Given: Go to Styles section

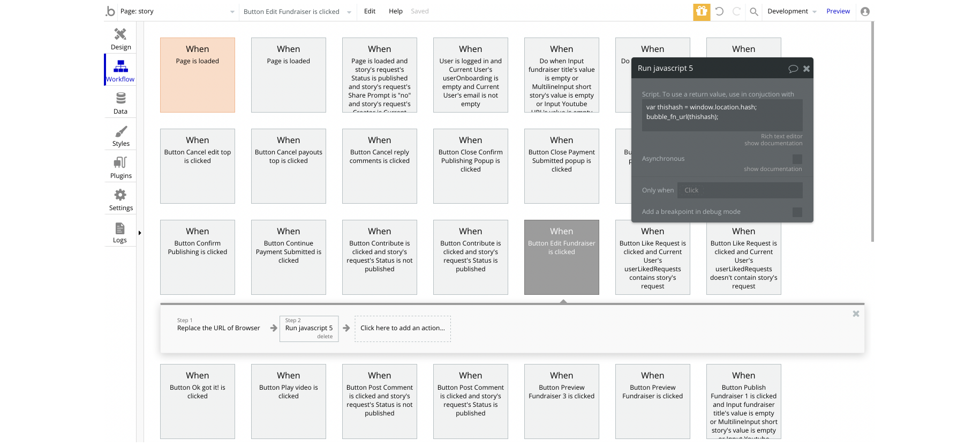Looking at the screenshot, I should coord(120,136).
